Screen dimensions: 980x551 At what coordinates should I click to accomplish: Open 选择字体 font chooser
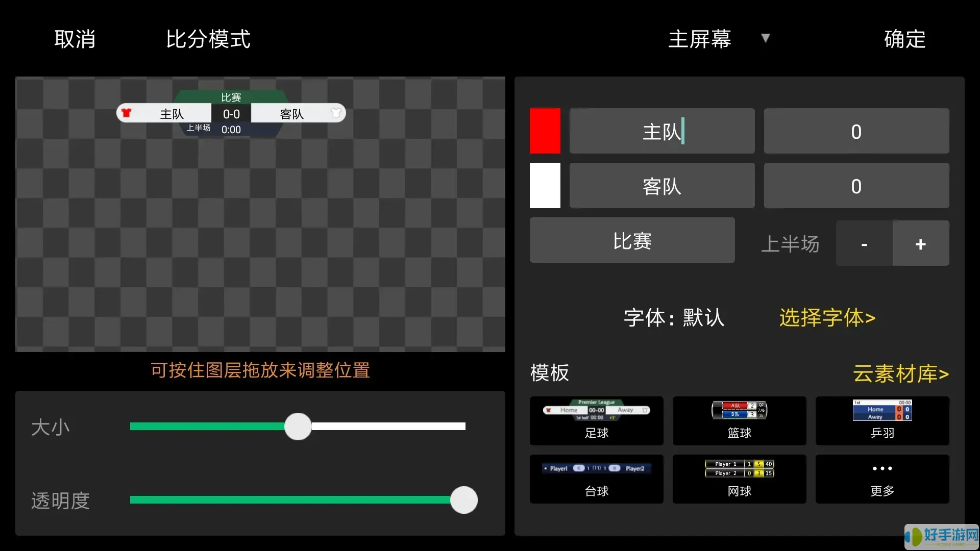coord(827,317)
